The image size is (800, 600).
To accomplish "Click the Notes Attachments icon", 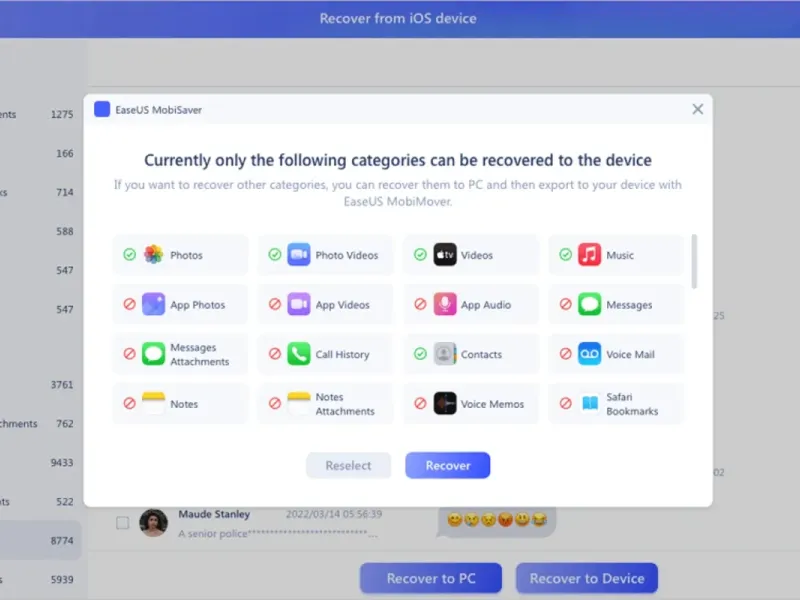I will [298, 403].
